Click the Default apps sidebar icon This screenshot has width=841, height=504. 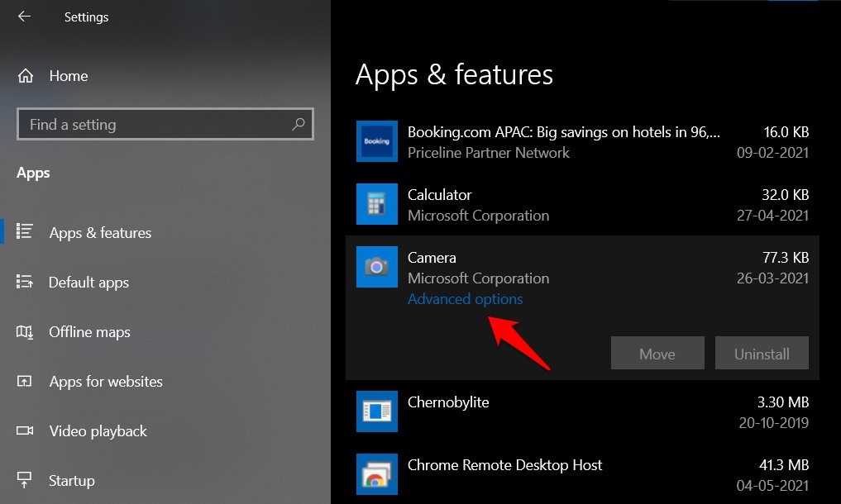tap(24, 281)
